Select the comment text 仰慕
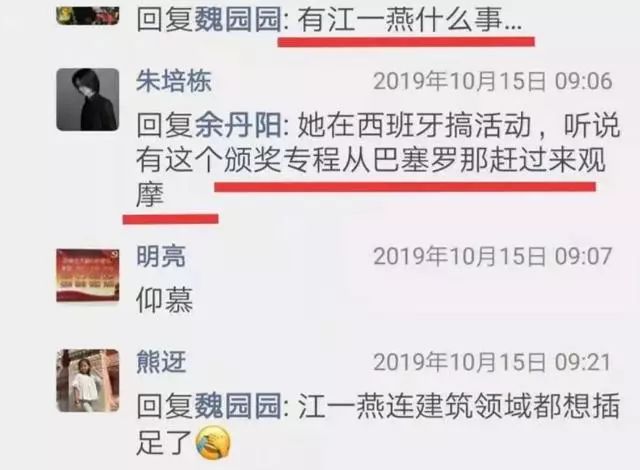This screenshot has height=470, width=640. (x=164, y=300)
